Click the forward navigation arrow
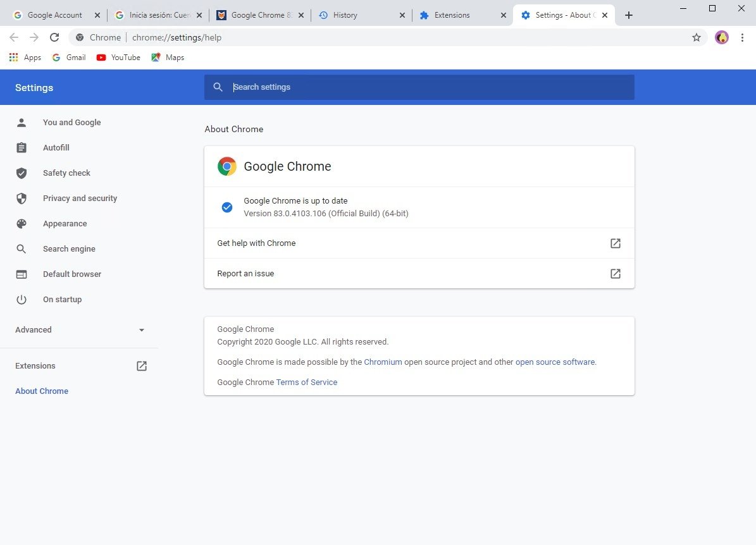The width and height of the screenshot is (756, 545). pyautogui.click(x=34, y=37)
